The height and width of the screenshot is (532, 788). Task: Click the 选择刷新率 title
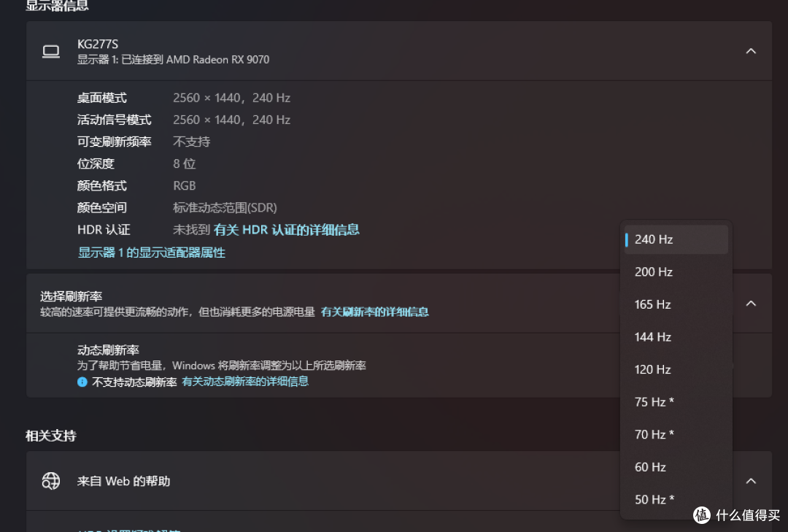point(72,297)
